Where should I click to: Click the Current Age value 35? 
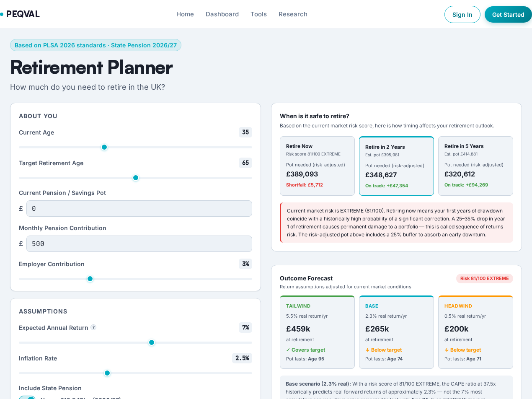tap(245, 132)
